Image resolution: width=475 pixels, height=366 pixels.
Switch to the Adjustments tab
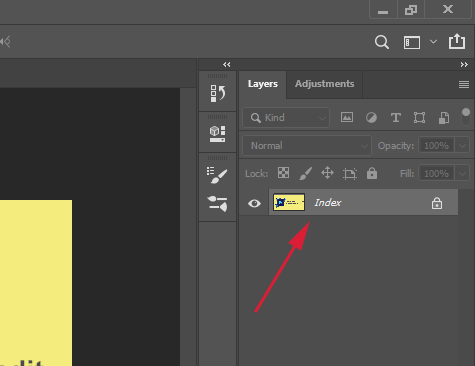coord(324,84)
